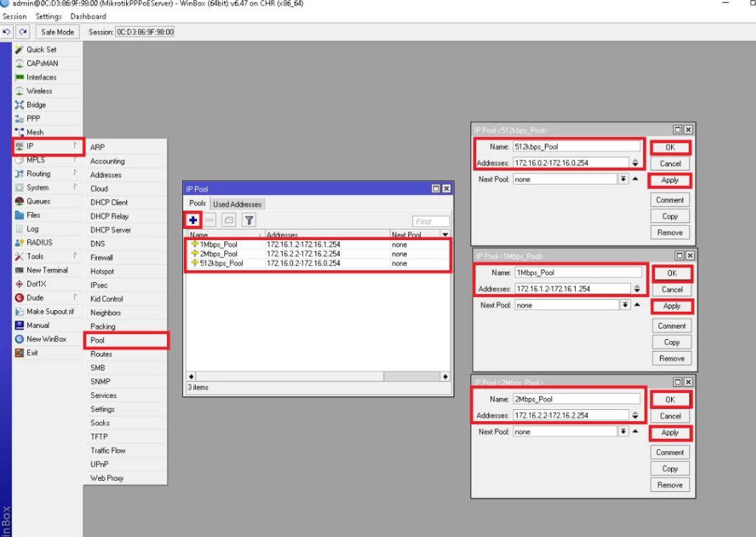Viewport: 756px width, 537px height.
Task: Select Addresses in IP submenu
Action: [126, 174]
